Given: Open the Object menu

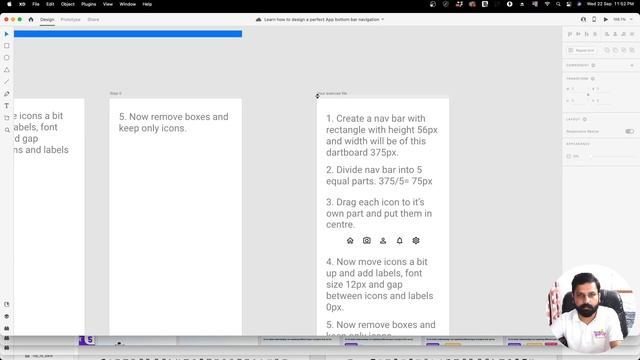Looking at the screenshot, I should point(68,4).
